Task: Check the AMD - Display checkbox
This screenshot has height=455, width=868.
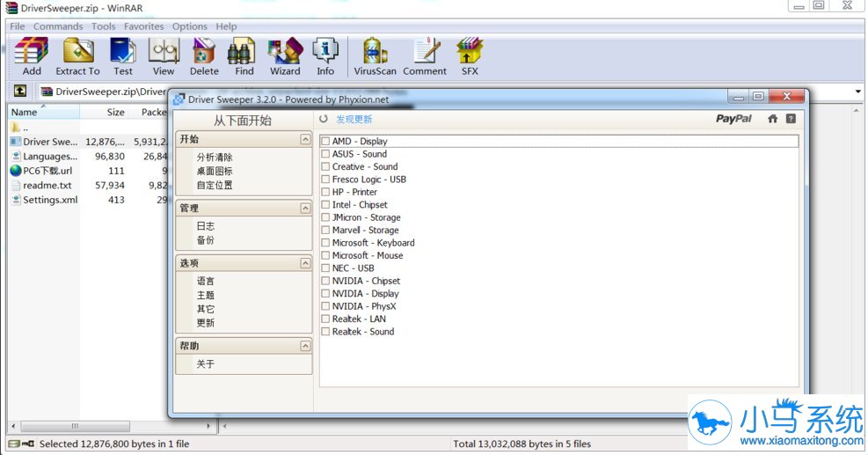Action: (x=325, y=142)
